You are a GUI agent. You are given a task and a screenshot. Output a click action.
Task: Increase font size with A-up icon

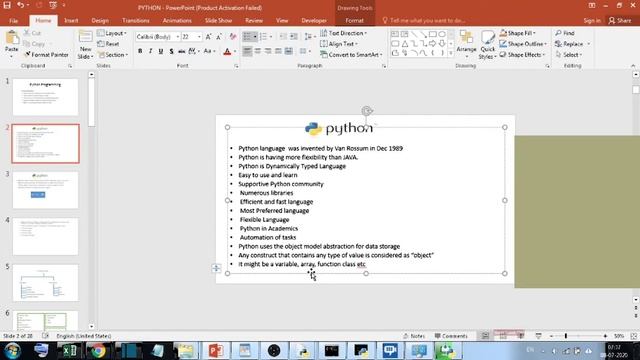209,37
